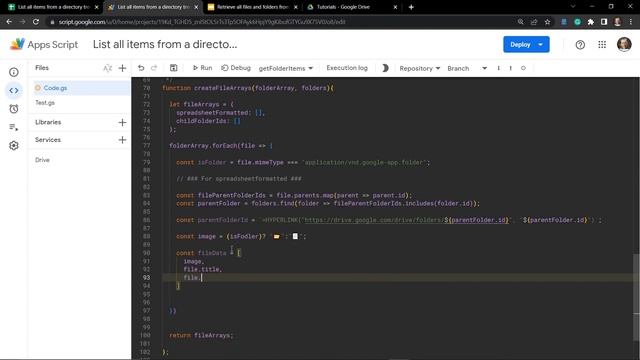
Task: Save project with floppy disk icon
Action: 173,68
